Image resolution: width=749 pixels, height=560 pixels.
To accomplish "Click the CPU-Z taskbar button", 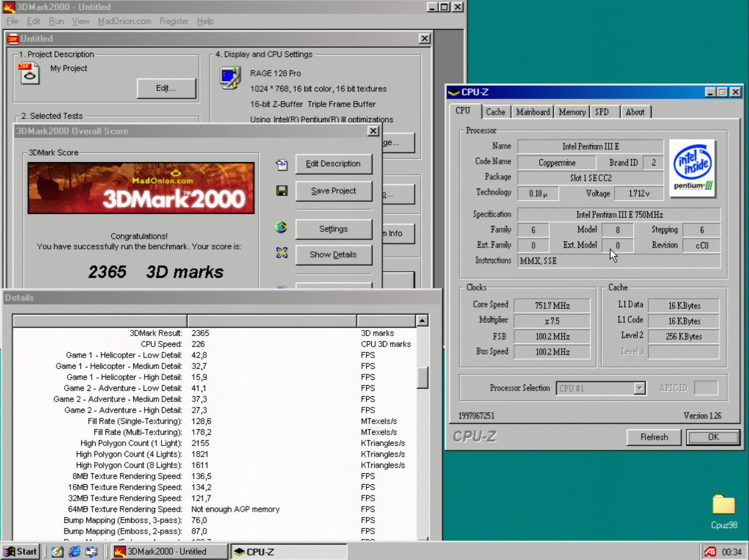I will (x=288, y=552).
